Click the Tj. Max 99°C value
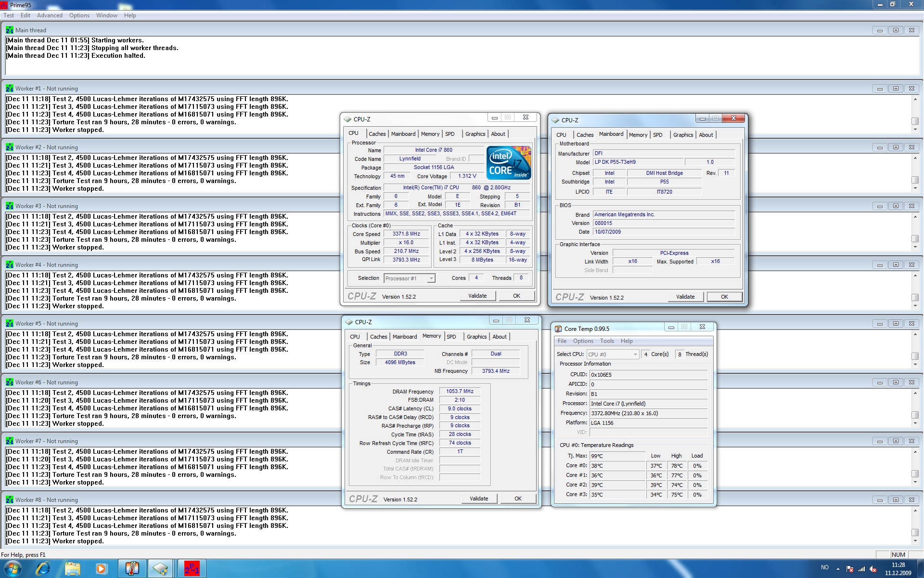This screenshot has width=924, height=578. click(x=617, y=456)
